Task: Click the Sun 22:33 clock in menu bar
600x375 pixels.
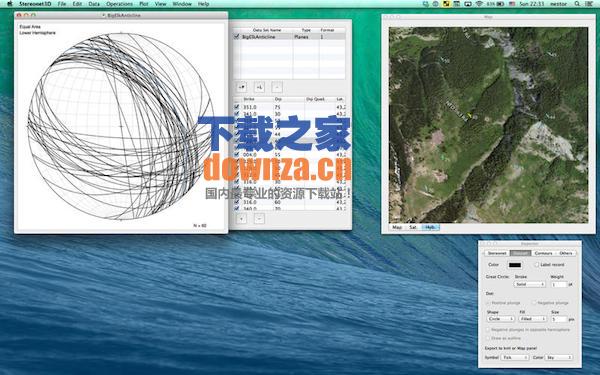Action: (x=532, y=4)
